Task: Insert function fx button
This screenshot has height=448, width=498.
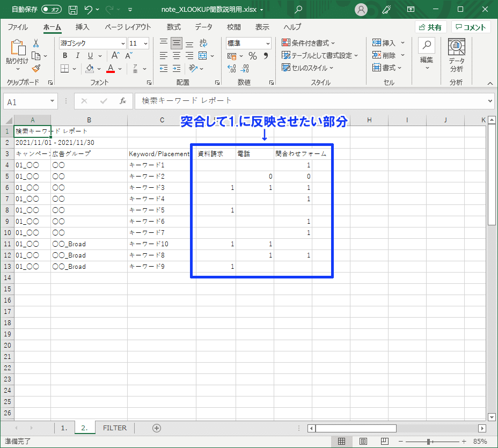Action: [122, 101]
